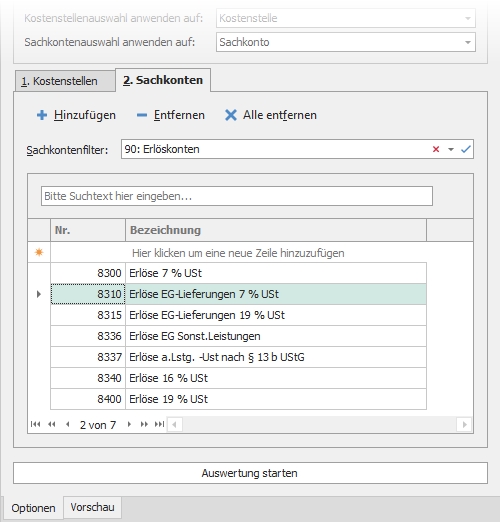Viewport: 500px width, 522px height.
Task: Select account number 8315 cell
Action: 88,315
